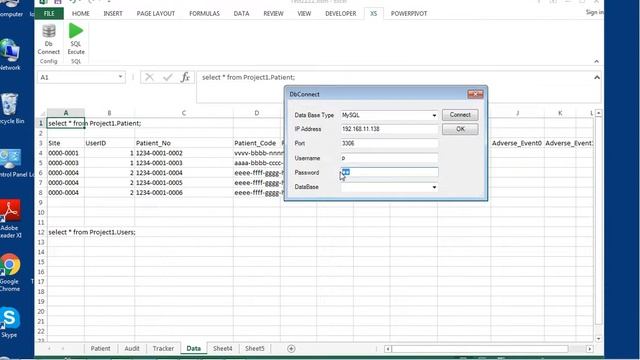Select row 12 header
This screenshot has width=640, height=360.
click(x=41, y=232)
